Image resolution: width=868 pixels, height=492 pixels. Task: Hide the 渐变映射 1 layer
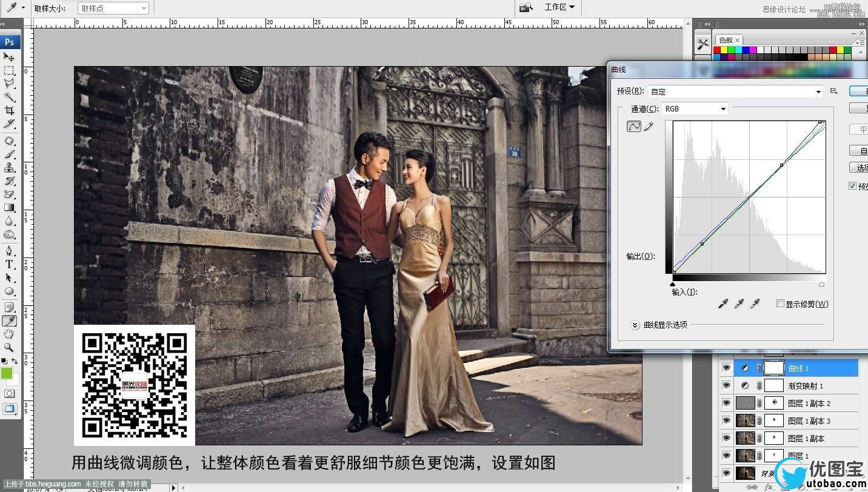726,385
